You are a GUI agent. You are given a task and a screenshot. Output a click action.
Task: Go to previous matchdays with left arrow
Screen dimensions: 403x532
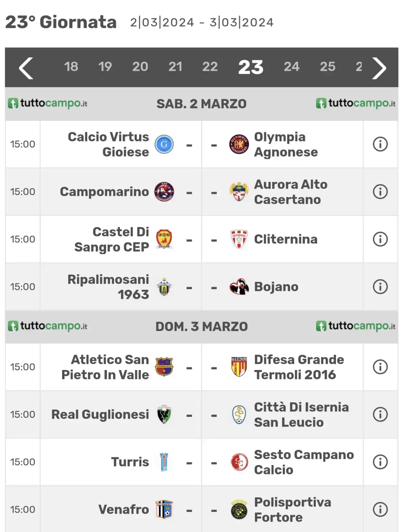(26, 68)
